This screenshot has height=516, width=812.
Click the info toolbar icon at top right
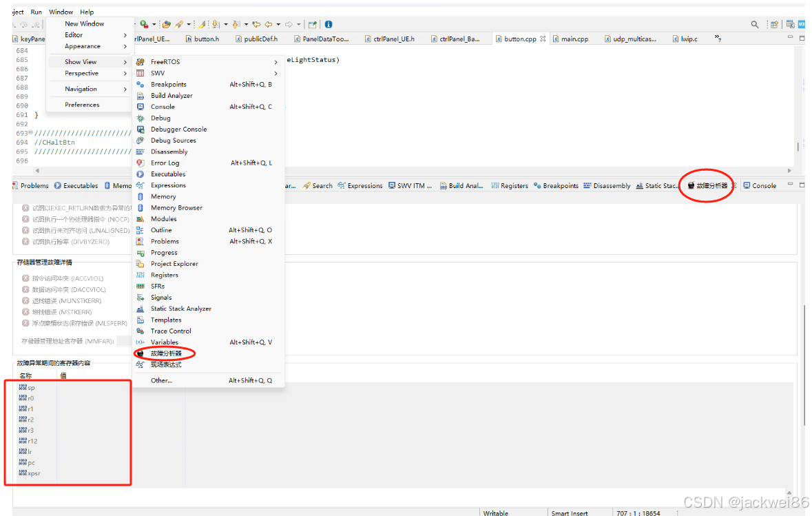[x=329, y=23]
